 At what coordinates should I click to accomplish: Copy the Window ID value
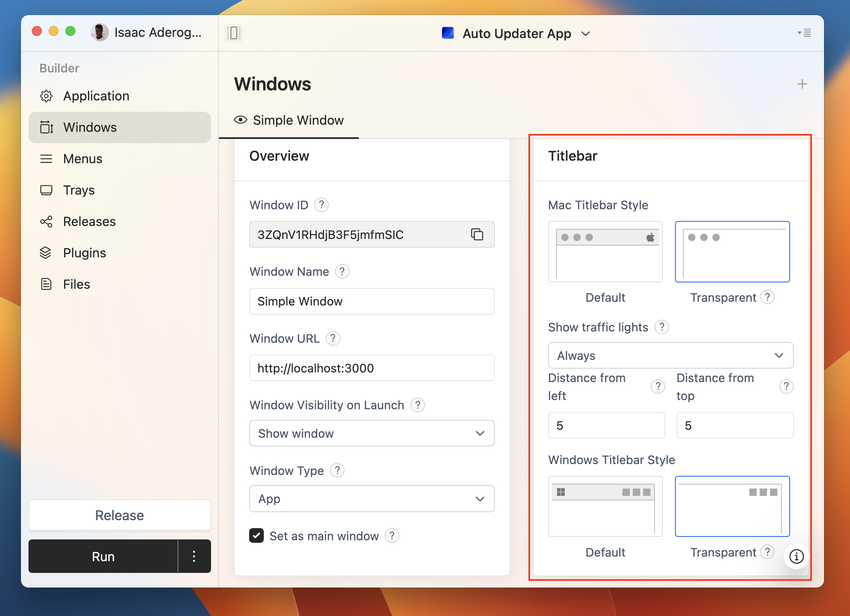point(478,234)
